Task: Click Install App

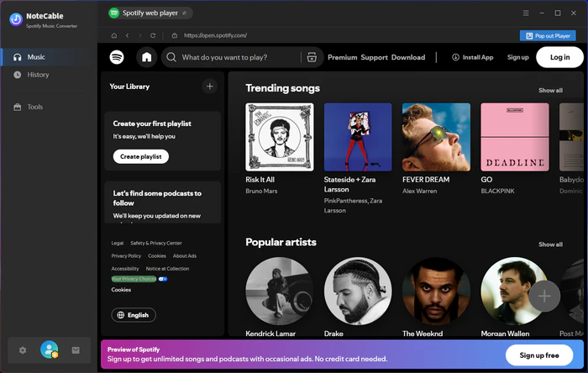Action: pyautogui.click(x=472, y=57)
